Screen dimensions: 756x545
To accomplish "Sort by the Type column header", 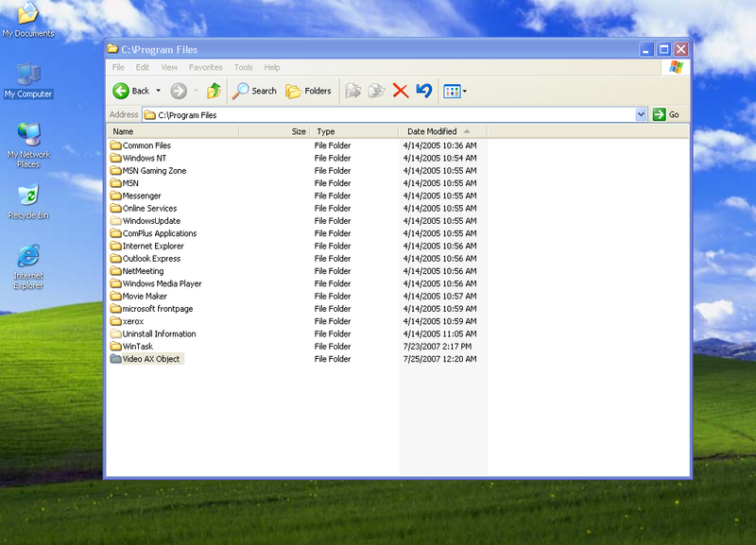I will click(353, 131).
